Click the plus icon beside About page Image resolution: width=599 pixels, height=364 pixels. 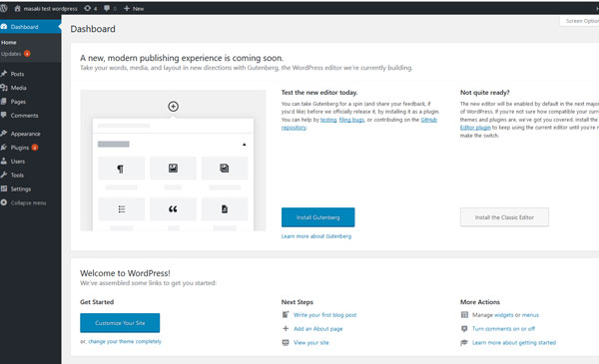pos(286,328)
